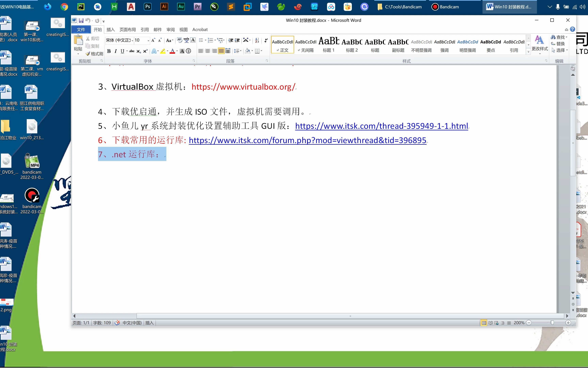Screen dimensions: 588x368
Task: Click the Clear Formatting icon
Action: click(x=179, y=40)
